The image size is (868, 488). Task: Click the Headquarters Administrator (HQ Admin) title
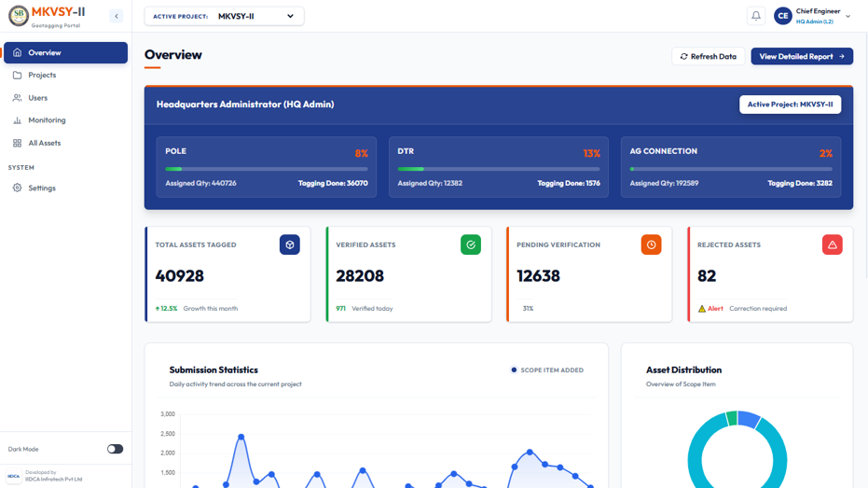point(245,105)
